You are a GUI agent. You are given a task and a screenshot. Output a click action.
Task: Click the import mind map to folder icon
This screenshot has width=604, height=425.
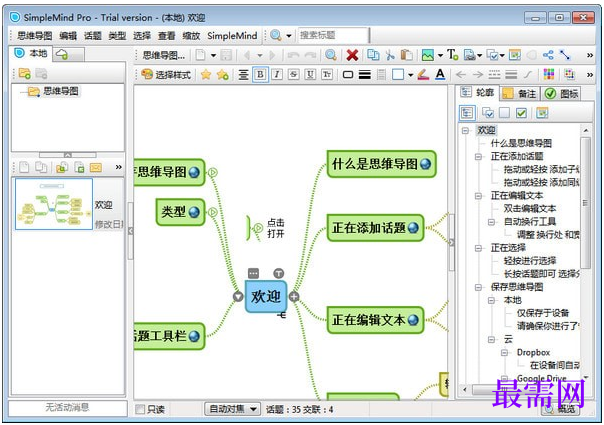[62, 168]
